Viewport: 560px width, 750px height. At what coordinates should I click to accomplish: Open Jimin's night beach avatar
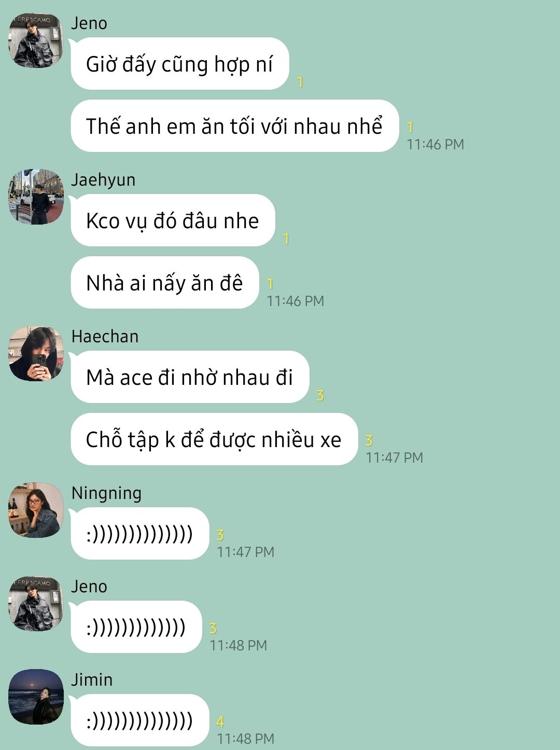(x=36, y=697)
